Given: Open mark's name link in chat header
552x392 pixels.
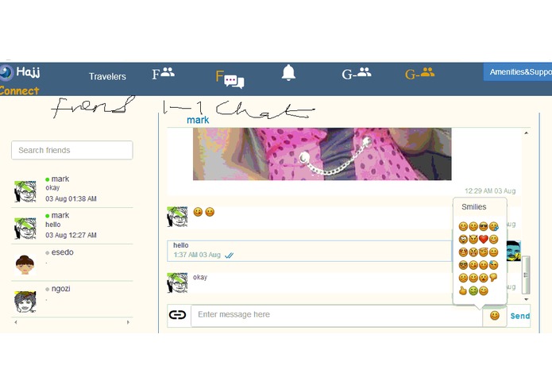Looking at the screenshot, I should pos(198,121).
